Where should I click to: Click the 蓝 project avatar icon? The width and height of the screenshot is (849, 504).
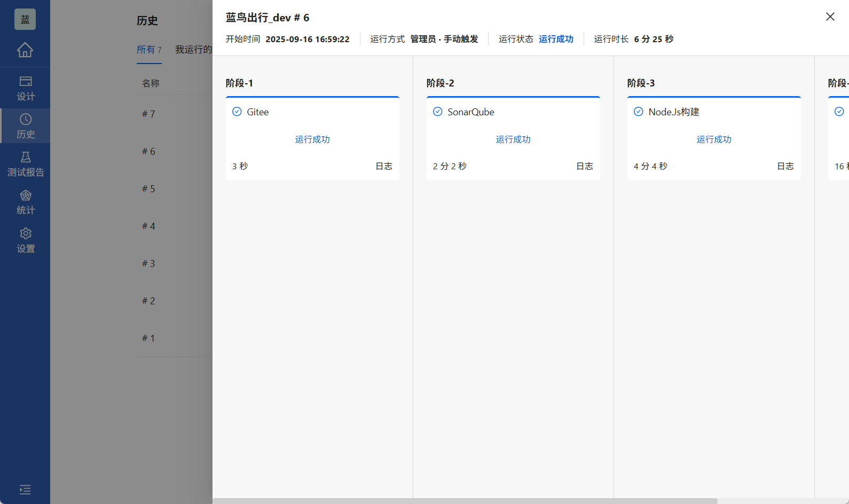pyautogui.click(x=25, y=19)
